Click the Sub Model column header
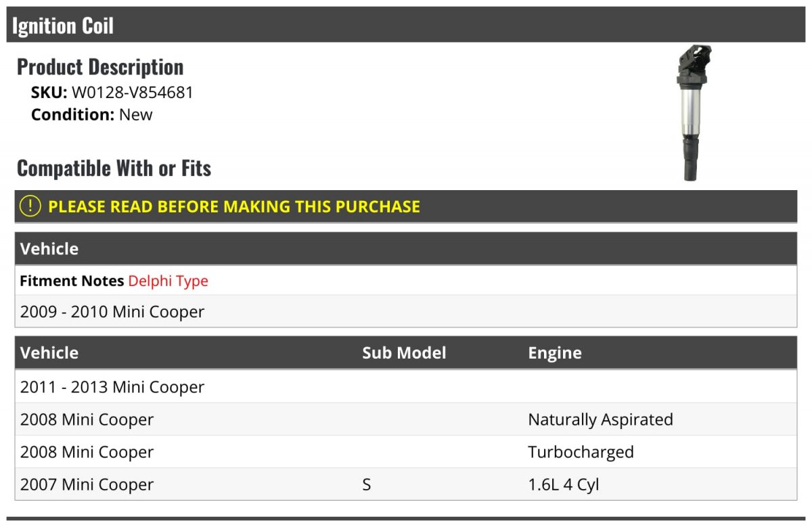This screenshot has height=527, width=812. pyautogui.click(x=404, y=352)
